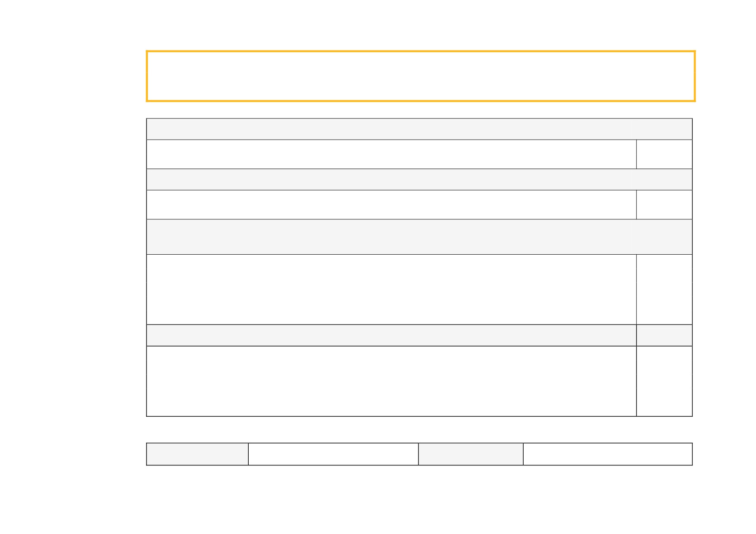Click narrow right cell beside first tall white cell

pos(664,289)
